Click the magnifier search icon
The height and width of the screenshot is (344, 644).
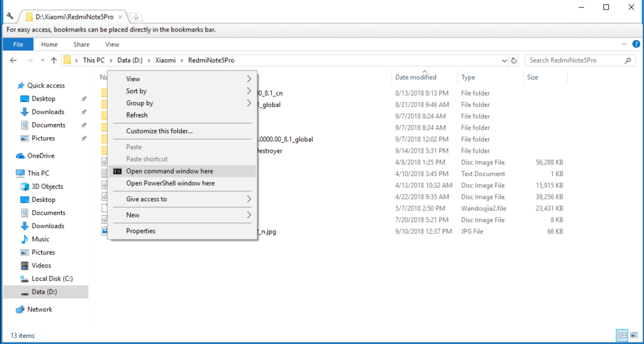(628, 60)
